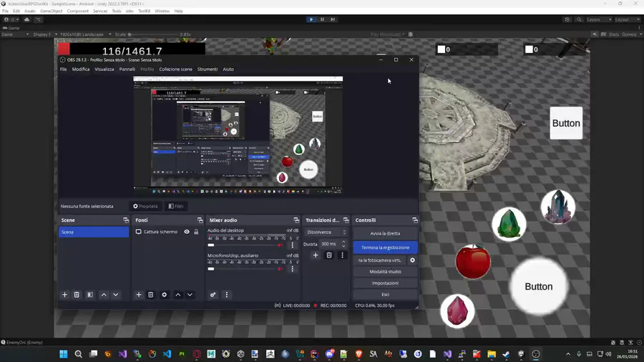
Task: Open scene filters icon in Scene panel
Action: point(90,295)
